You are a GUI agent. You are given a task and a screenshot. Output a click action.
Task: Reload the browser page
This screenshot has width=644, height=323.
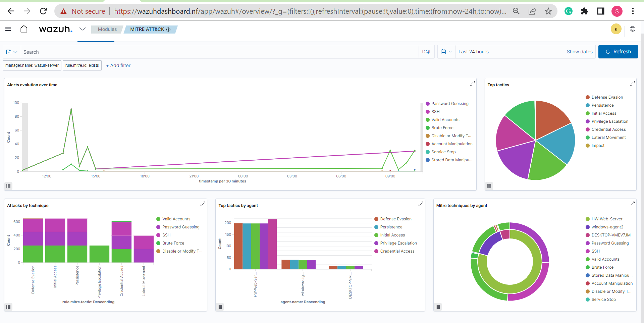[43, 11]
